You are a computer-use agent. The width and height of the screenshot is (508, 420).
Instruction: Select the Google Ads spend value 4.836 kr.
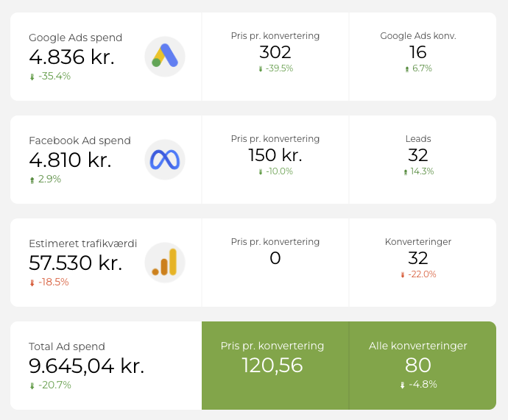[71, 57]
